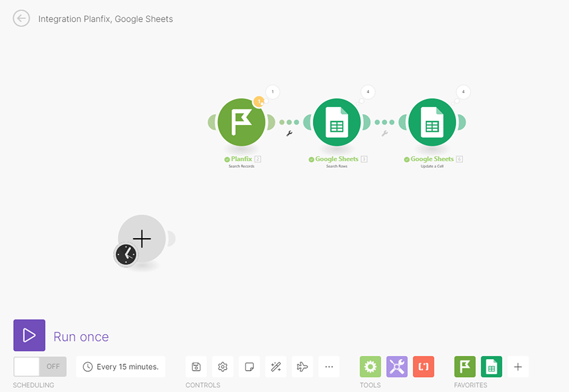Select the Google Sheets favorite app icon
The image size is (569, 392).
click(x=491, y=366)
